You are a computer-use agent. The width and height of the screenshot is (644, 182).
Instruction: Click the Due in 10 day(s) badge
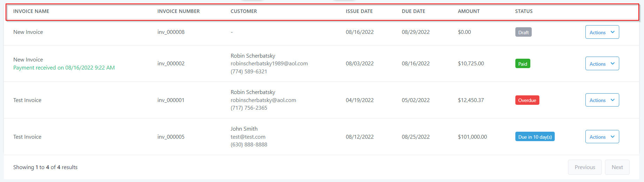pyautogui.click(x=535, y=137)
